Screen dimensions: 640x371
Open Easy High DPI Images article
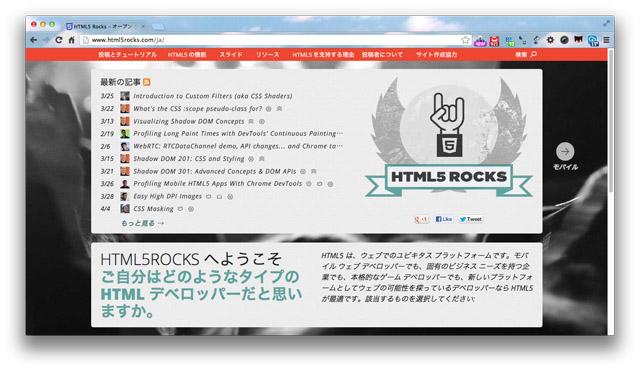(x=167, y=196)
